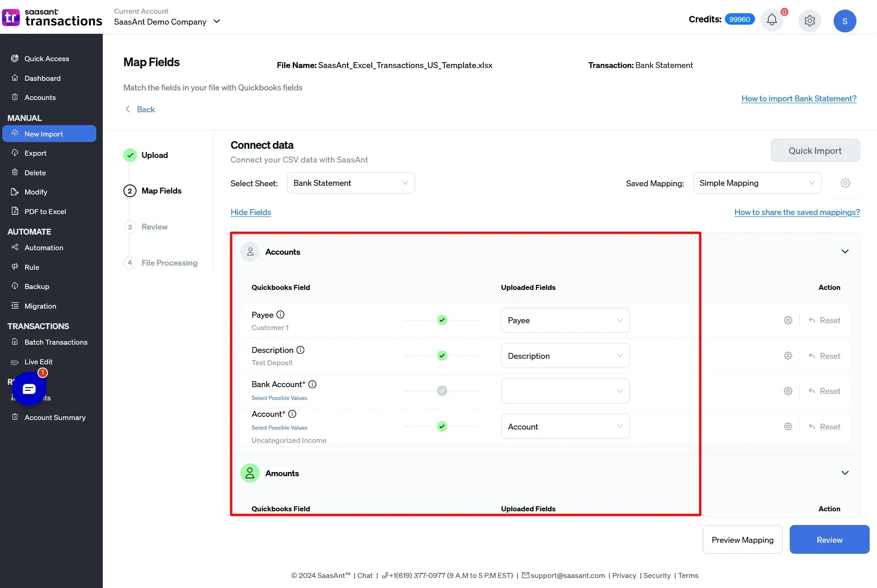
Task: Click the Review button to proceed
Action: [829, 539]
